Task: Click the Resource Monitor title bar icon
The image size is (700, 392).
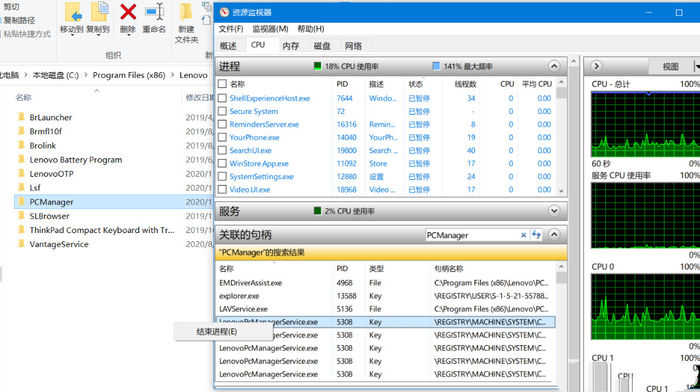Action: tap(224, 12)
